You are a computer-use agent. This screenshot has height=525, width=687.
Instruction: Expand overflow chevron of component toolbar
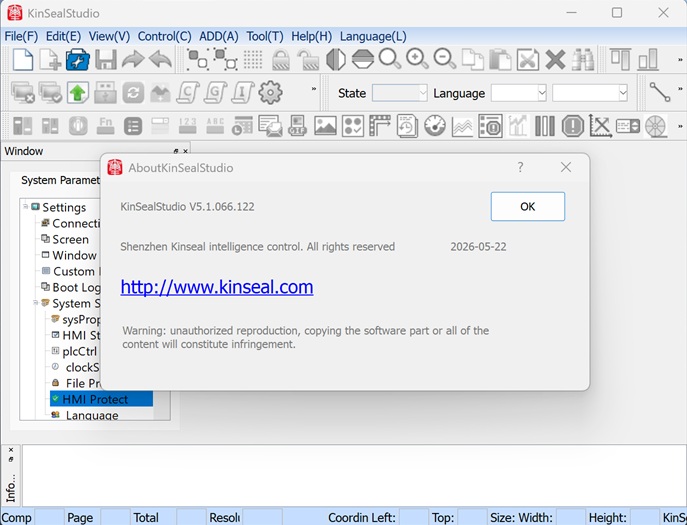pos(680,126)
